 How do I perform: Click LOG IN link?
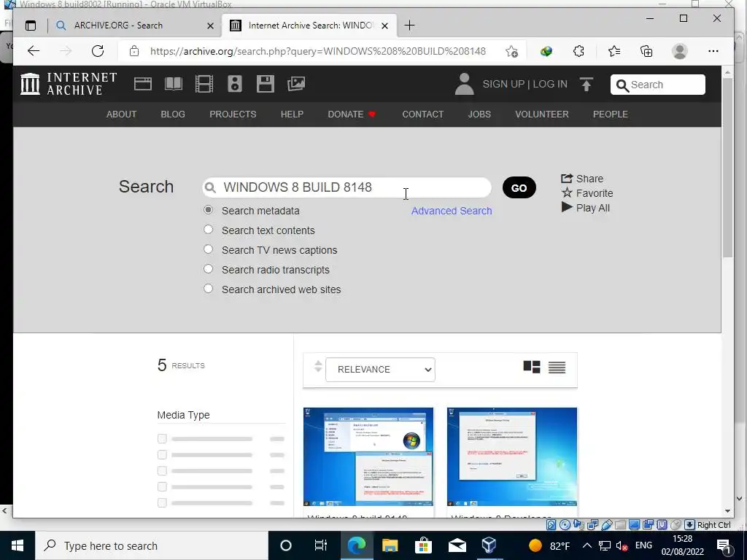[550, 85]
